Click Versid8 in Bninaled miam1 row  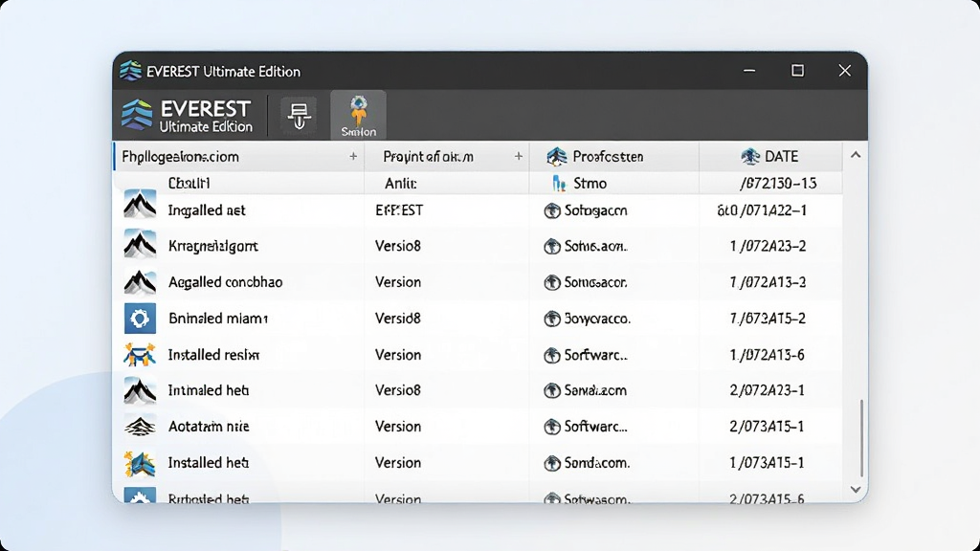tap(397, 319)
